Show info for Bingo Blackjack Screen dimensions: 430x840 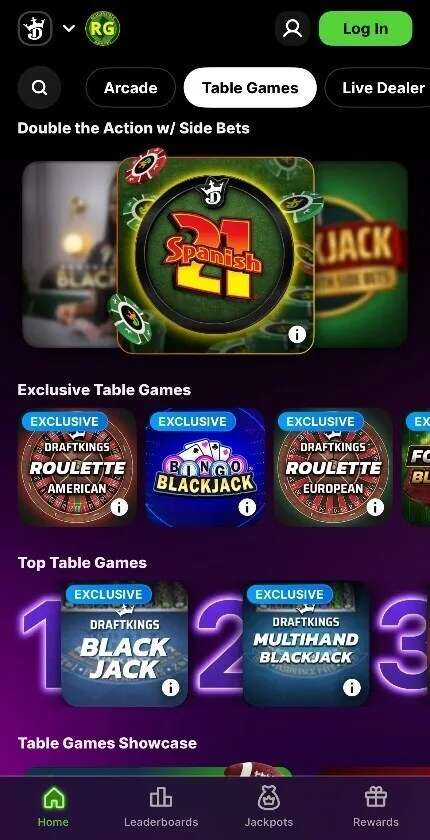(x=247, y=507)
